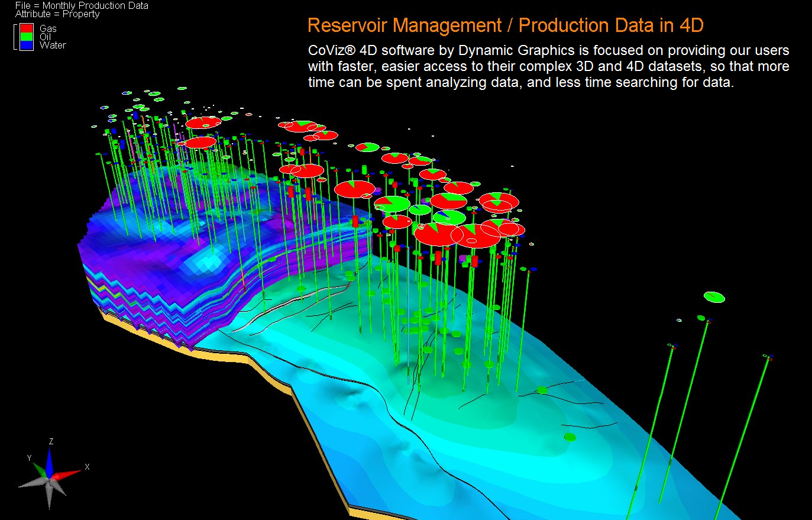Click the red Gas legend swatch
The width and height of the screenshot is (812, 520).
[x=27, y=28]
